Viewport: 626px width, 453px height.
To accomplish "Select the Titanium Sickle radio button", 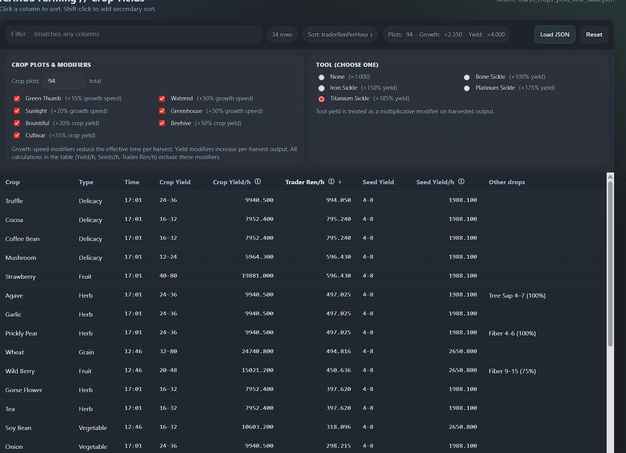I will tap(321, 99).
